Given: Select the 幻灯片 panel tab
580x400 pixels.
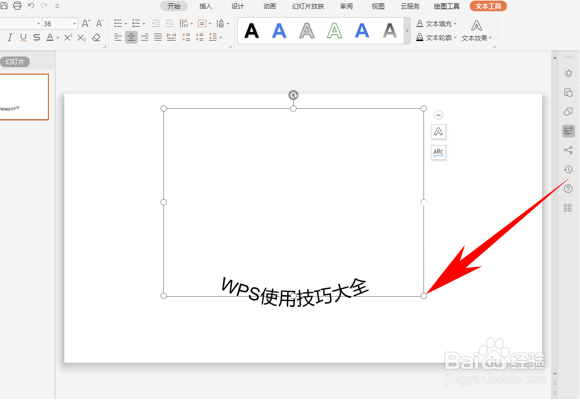Looking at the screenshot, I should click(x=15, y=61).
